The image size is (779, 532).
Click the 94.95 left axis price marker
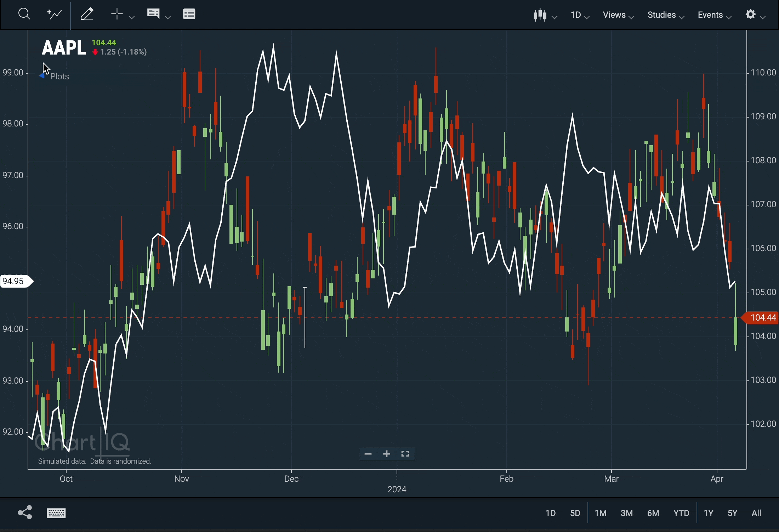(17, 281)
